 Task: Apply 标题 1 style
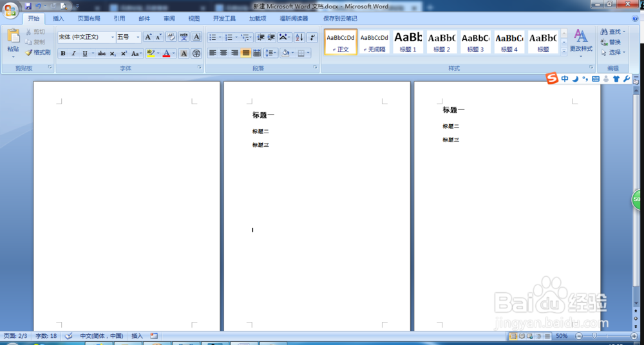click(408, 42)
